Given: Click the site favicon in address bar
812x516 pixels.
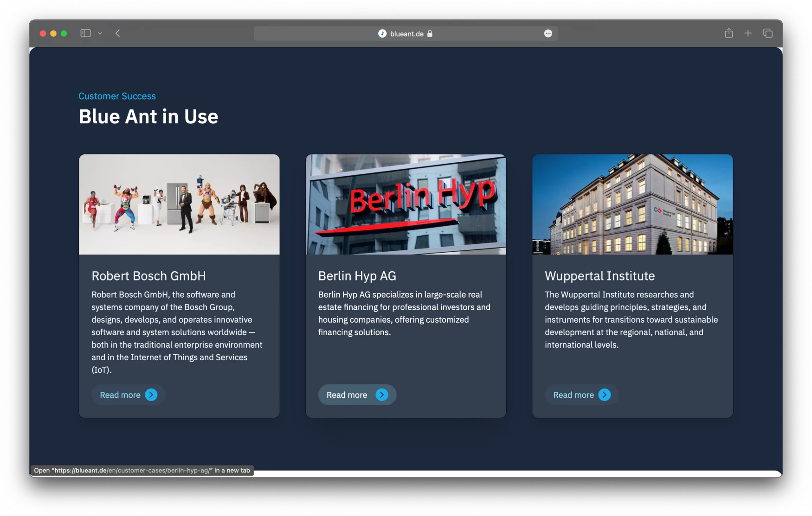Looking at the screenshot, I should (382, 33).
